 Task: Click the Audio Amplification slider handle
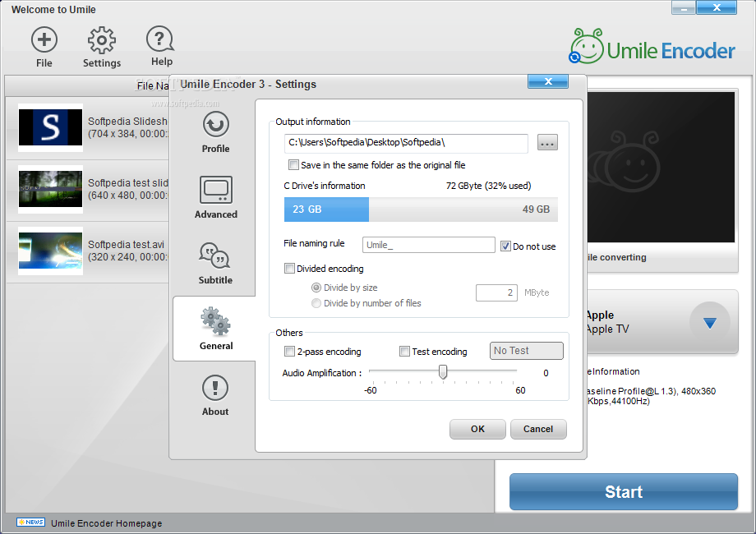click(443, 371)
